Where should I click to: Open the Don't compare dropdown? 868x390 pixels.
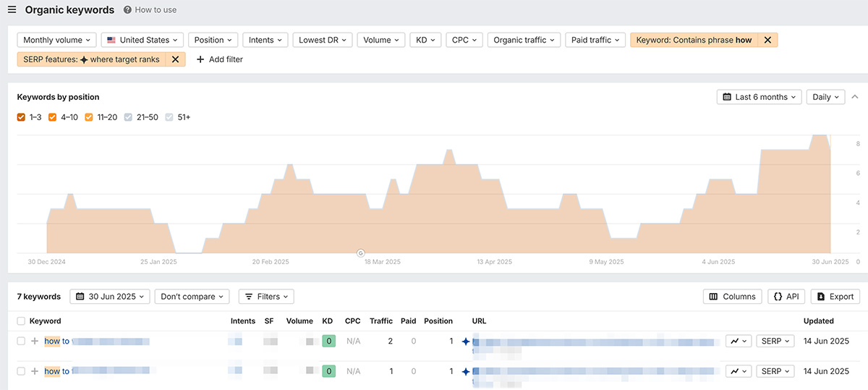pyautogui.click(x=192, y=297)
